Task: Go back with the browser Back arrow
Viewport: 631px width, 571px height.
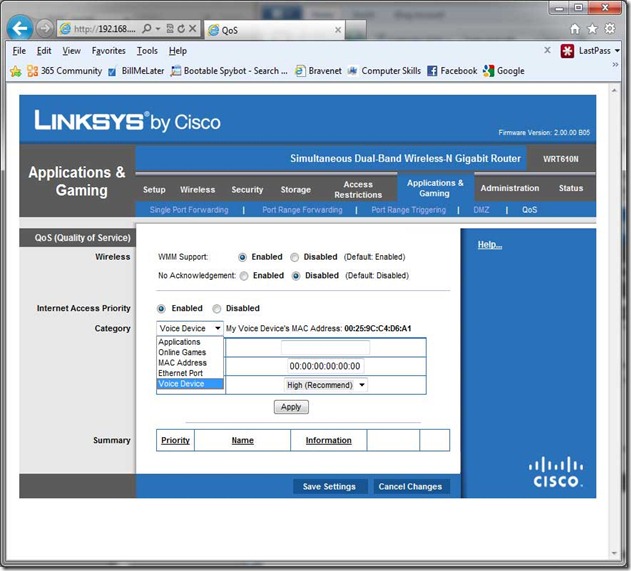Action: pyautogui.click(x=19, y=28)
